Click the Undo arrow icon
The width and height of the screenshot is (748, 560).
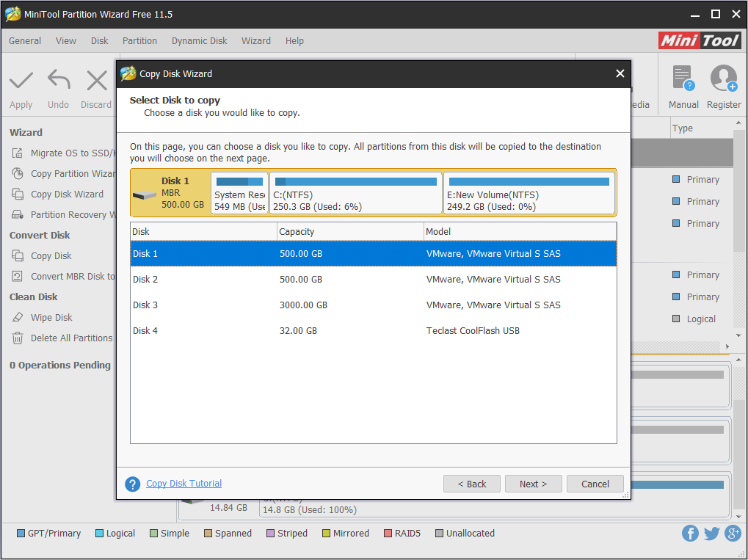click(x=59, y=80)
